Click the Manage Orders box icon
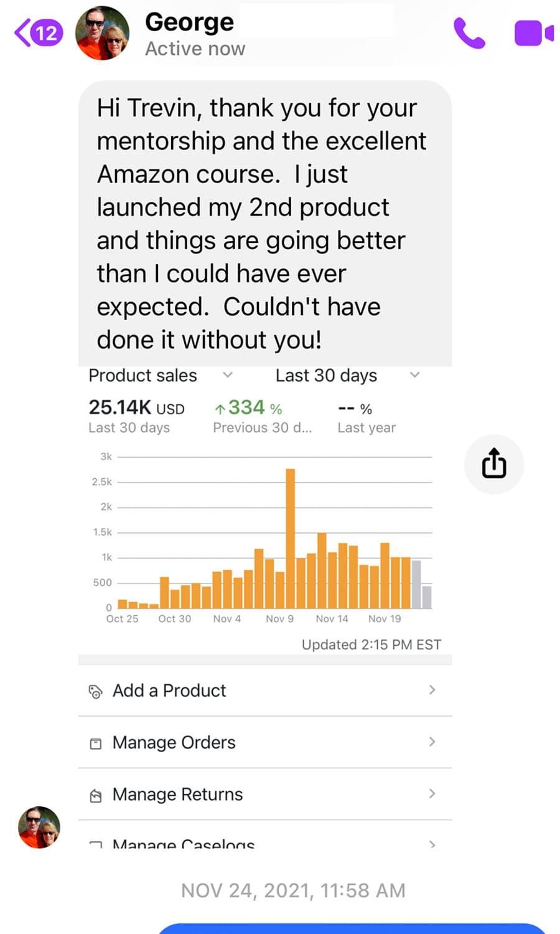 96,743
